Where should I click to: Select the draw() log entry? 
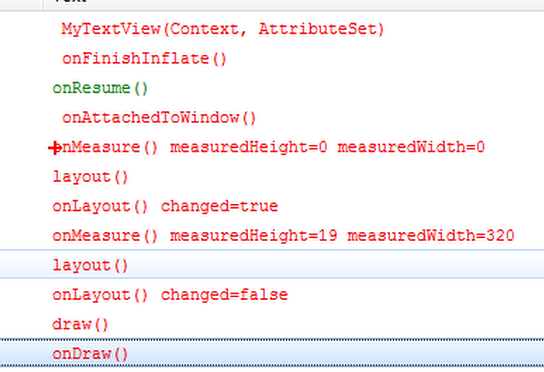point(272,324)
